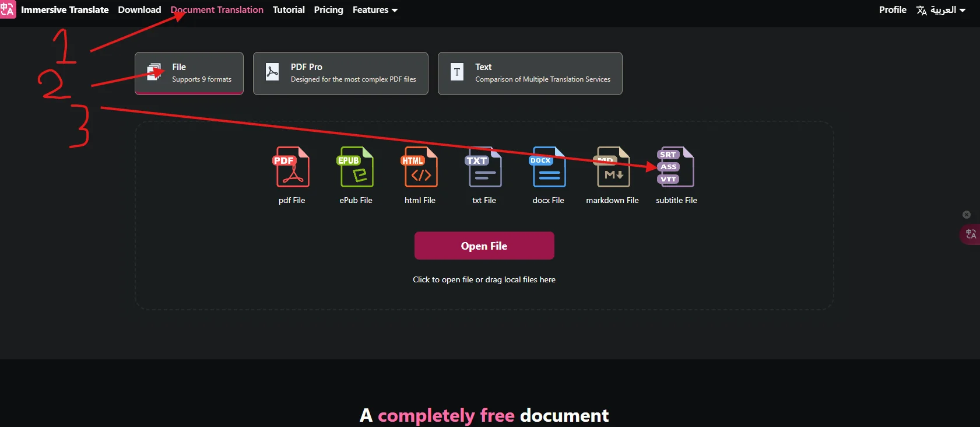Screen dimensions: 980x427
Task: Open the floating Immersive Translate side button
Action: (x=971, y=234)
